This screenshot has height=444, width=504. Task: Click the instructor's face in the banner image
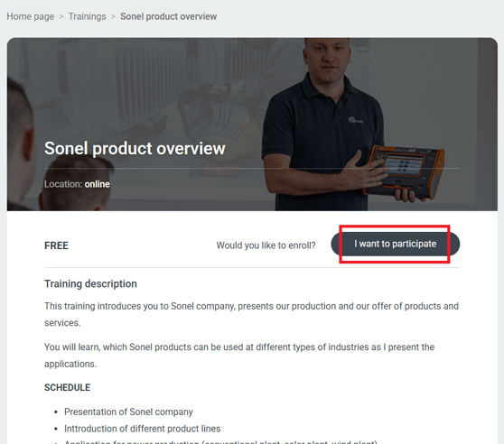(328, 60)
